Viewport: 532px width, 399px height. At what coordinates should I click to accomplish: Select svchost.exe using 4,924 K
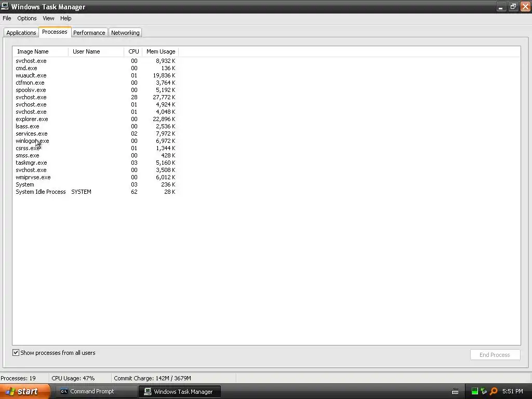click(95, 104)
